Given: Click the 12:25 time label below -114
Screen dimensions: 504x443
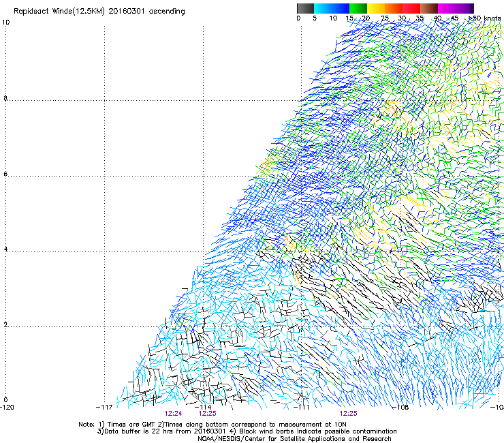Looking at the screenshot, I should click(x=207, y=414).
